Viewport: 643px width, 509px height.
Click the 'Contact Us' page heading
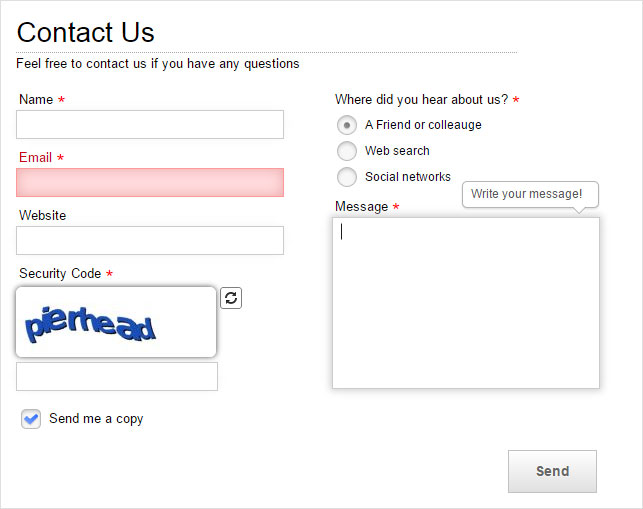click(x=85, y=32)
